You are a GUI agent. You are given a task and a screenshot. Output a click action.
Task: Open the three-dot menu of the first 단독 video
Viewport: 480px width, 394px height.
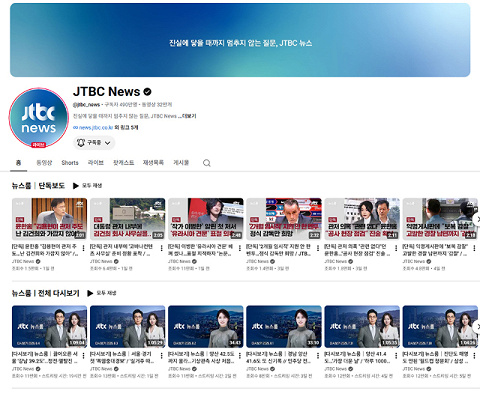[83, 248]
